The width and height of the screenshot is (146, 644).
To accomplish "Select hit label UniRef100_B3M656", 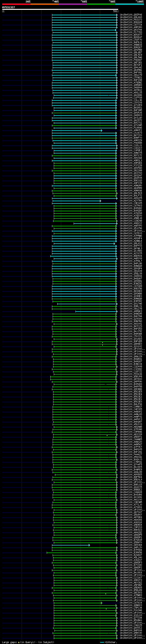I will 131,553.
